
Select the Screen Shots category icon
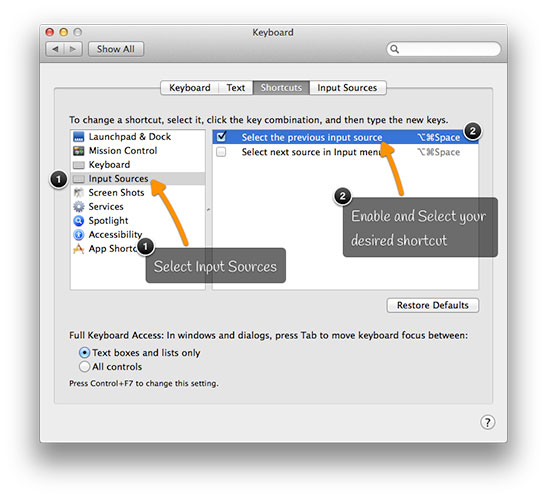coord(79,193)
